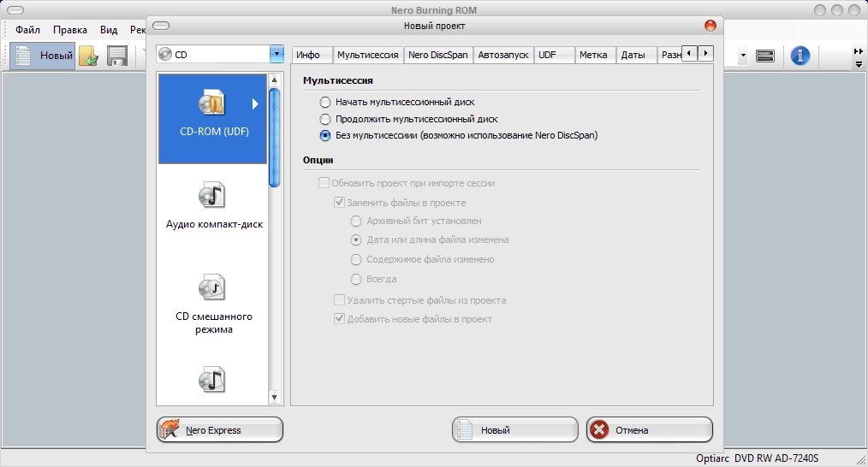This screenshot has height=467, width=868.
Task: Expand the toolbar overflow chevron at right
Action: (x=859, y=57)
